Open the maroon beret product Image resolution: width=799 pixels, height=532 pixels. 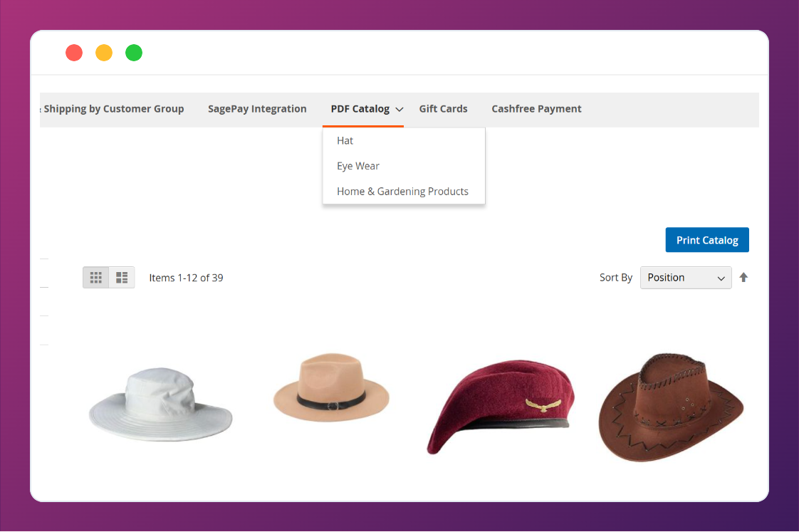[501, 407]
